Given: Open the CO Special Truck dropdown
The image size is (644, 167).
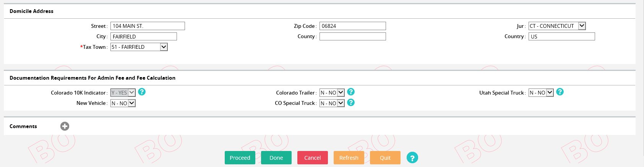Looking at the screenshot, I should point(332,103).
